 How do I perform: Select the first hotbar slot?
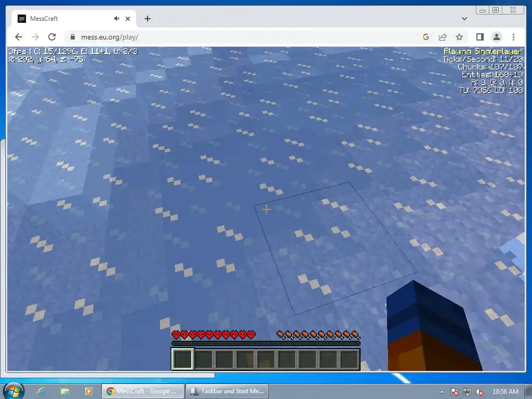click(x=183, y=359)
